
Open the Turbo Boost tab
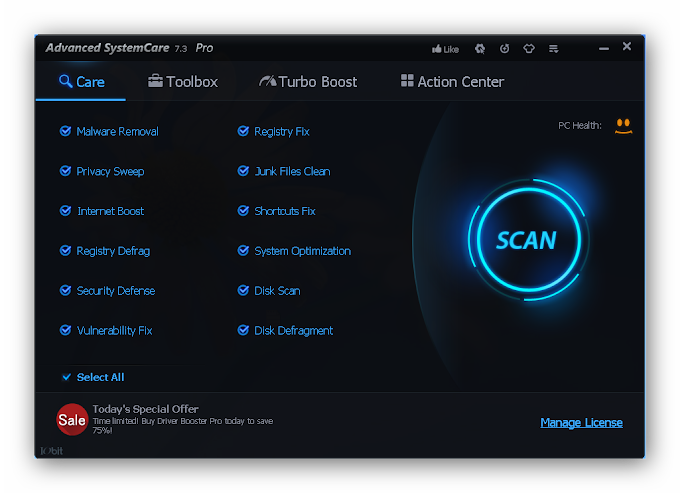coord(308,82)
